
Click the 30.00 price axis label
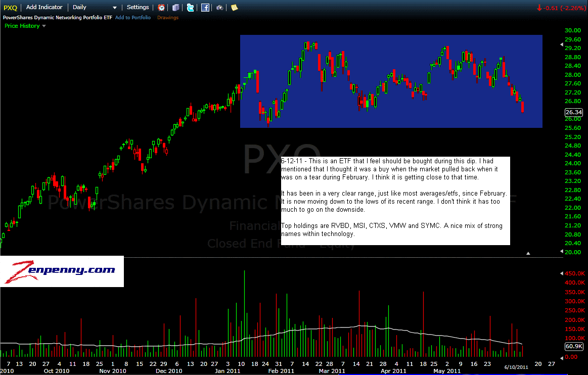click(573, 30)
